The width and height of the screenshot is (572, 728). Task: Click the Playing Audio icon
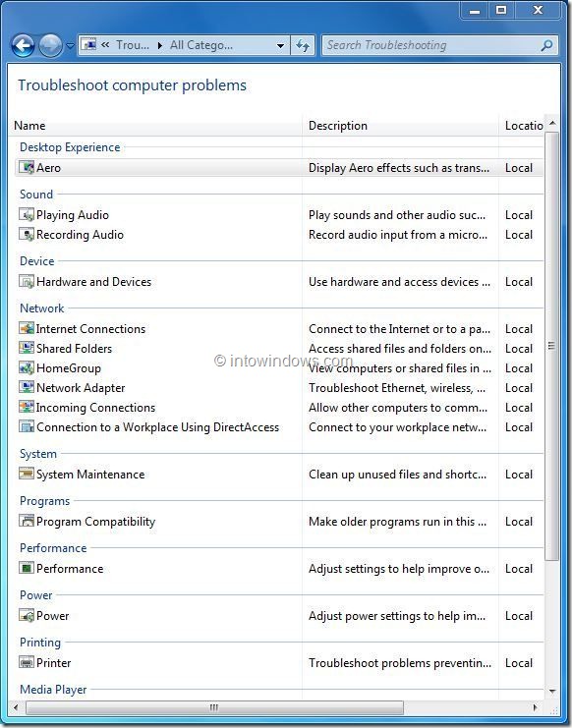27,214
